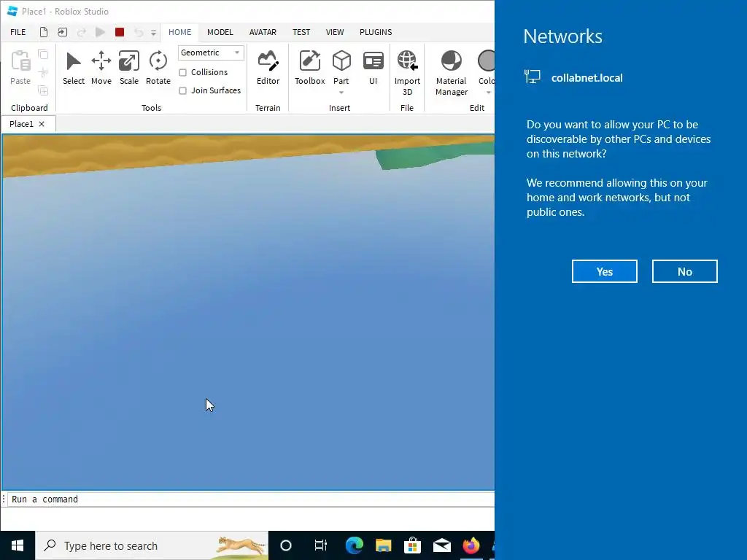This screenshot has width=747, height=560.
Task: Activate the Rotate tool
Action: (x=158, y=69)
